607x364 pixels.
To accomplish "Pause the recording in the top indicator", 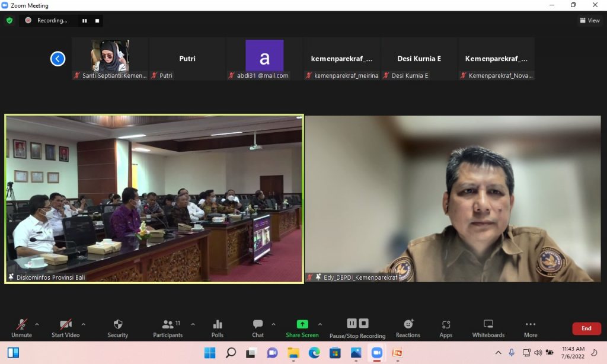I will pos(85,21).
